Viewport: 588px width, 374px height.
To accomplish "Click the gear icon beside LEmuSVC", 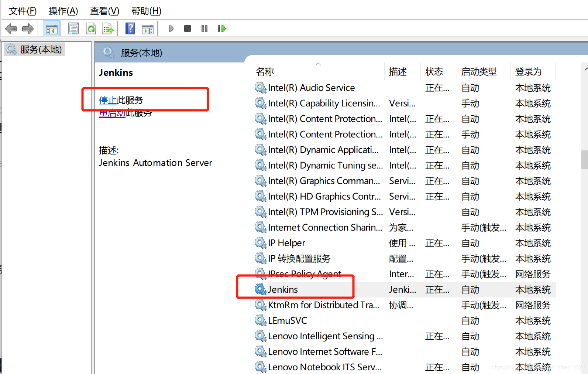I will pyautogui.click(x=260, y=320).
